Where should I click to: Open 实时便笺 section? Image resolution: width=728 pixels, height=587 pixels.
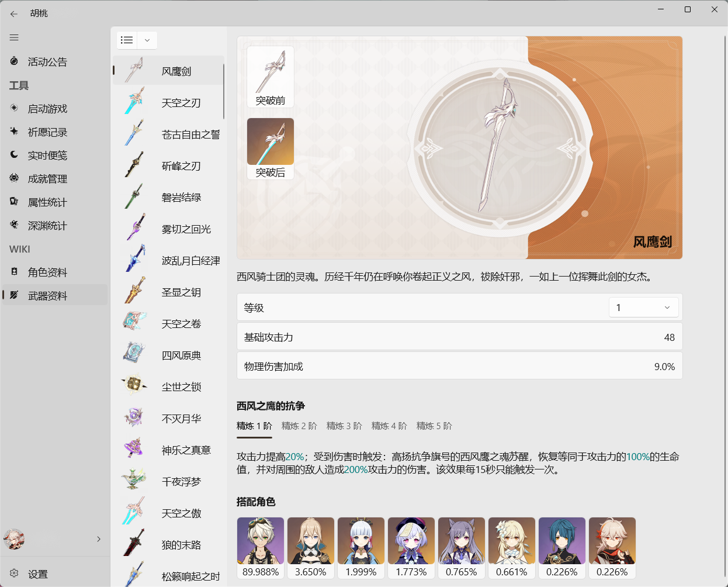tap(55, 156)
